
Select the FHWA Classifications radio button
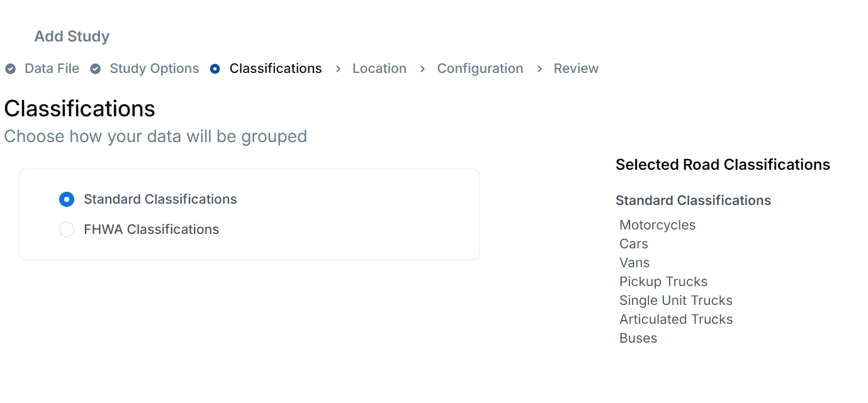[67, 229]
